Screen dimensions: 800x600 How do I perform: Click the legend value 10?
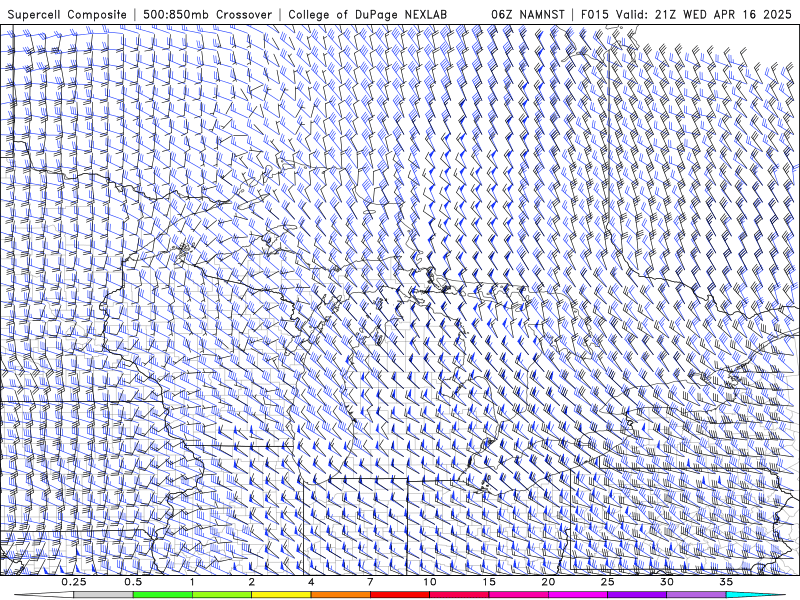(x=430, y=582)
